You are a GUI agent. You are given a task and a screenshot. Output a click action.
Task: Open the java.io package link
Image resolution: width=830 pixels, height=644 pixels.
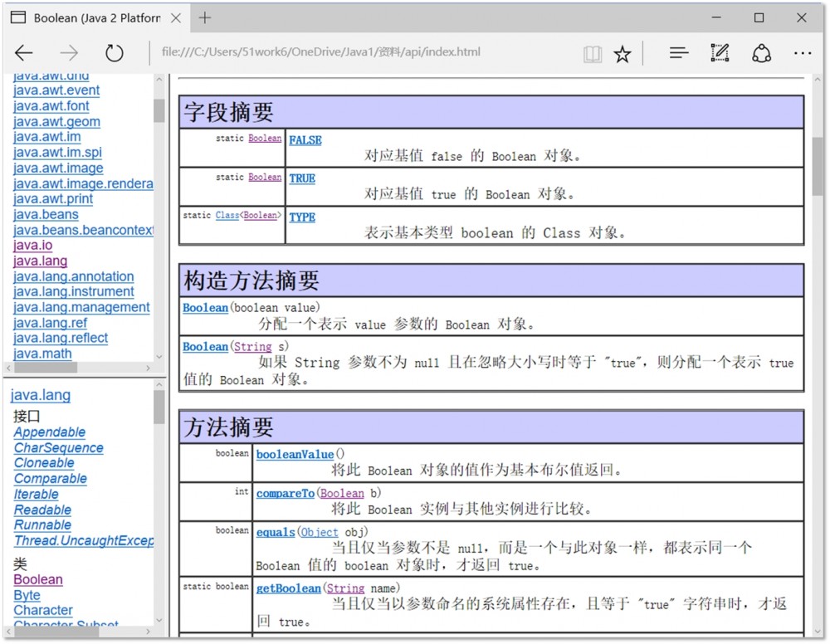pos(32,245)
